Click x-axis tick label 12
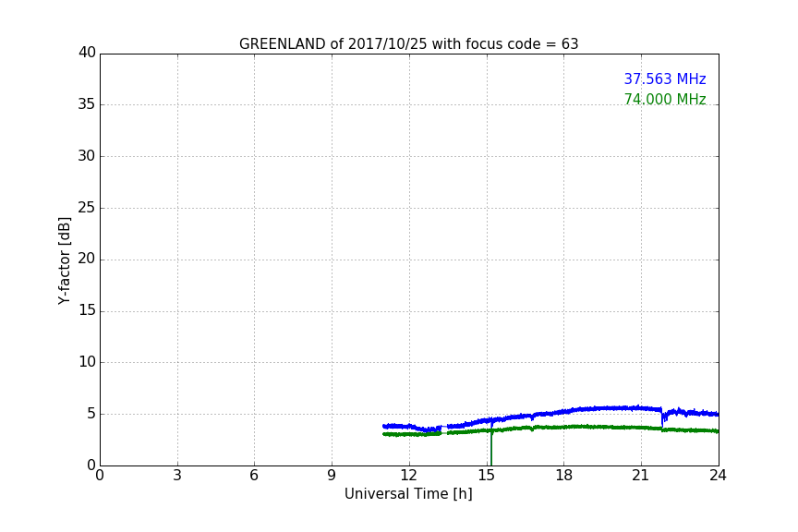 [409, 476]
